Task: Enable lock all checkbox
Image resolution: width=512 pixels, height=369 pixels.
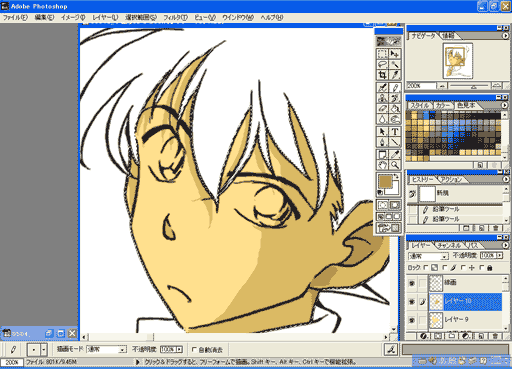Action: (x=482, y=268)
